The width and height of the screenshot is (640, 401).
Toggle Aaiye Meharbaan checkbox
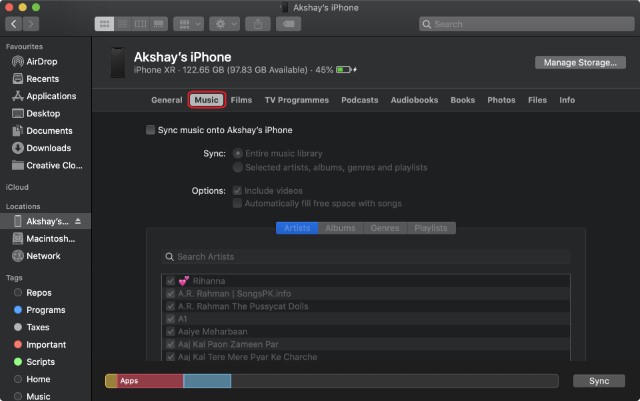coord(171,332)
